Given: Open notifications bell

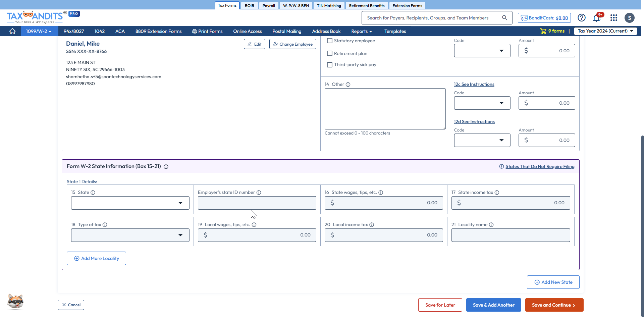Looking at the screenshot, I should (x=597, y=18).
